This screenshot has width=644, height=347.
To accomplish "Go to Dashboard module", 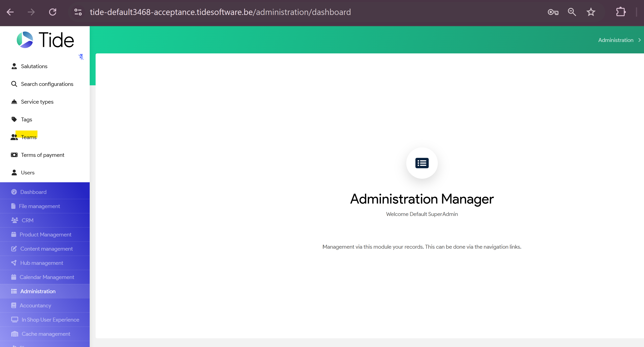I will point(33,192).
